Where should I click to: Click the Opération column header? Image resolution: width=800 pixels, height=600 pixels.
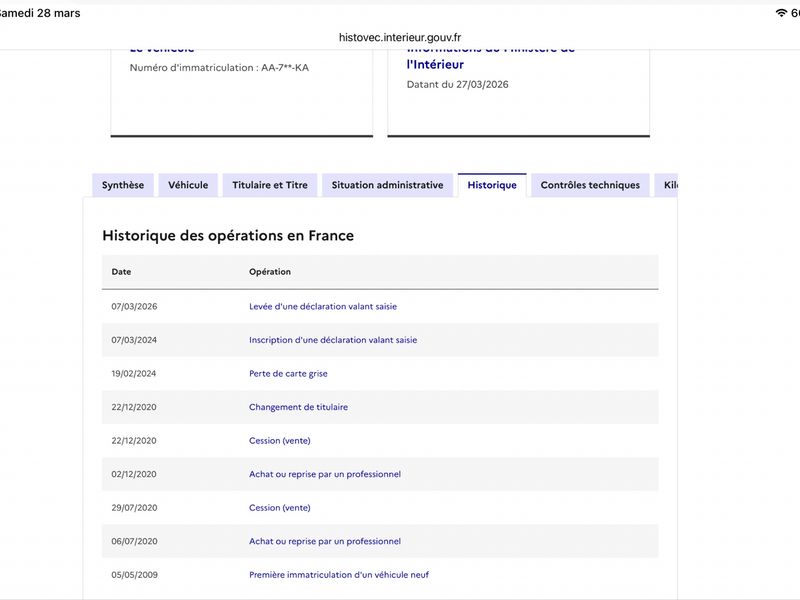point(270,272)
